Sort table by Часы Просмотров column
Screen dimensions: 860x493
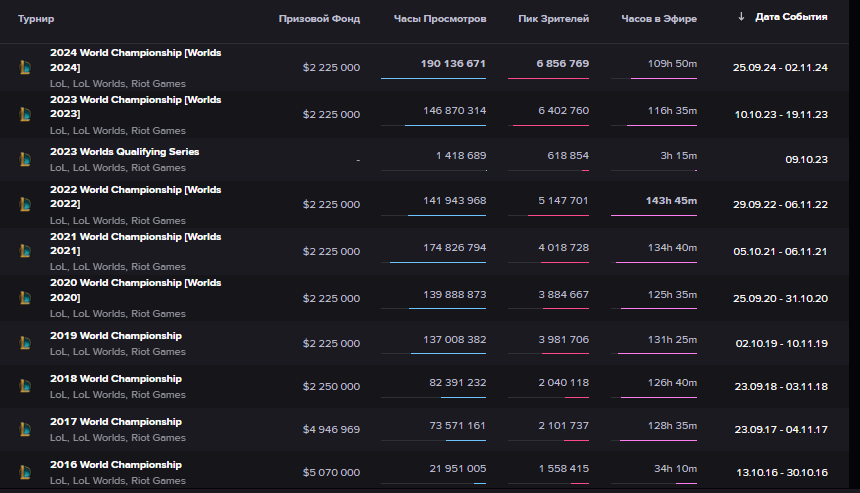tap(440, 19)
